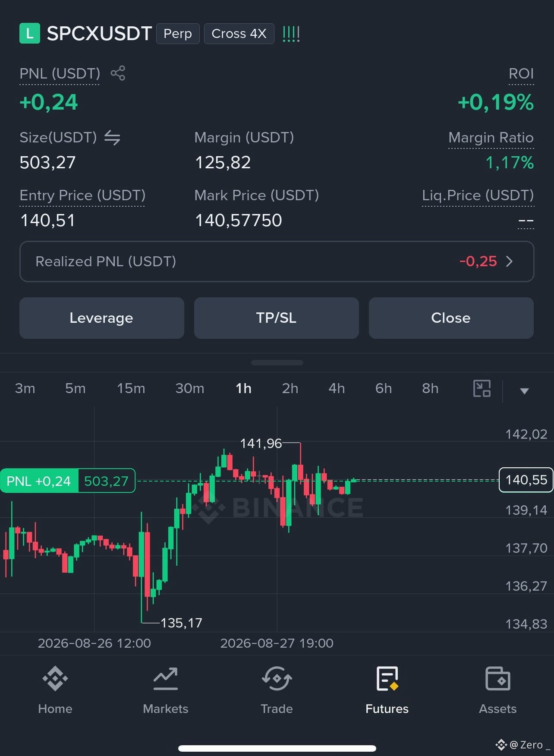Tap the PNL (USDT) label
This screenshot has width=554, height=756.
tap(60, 73)
